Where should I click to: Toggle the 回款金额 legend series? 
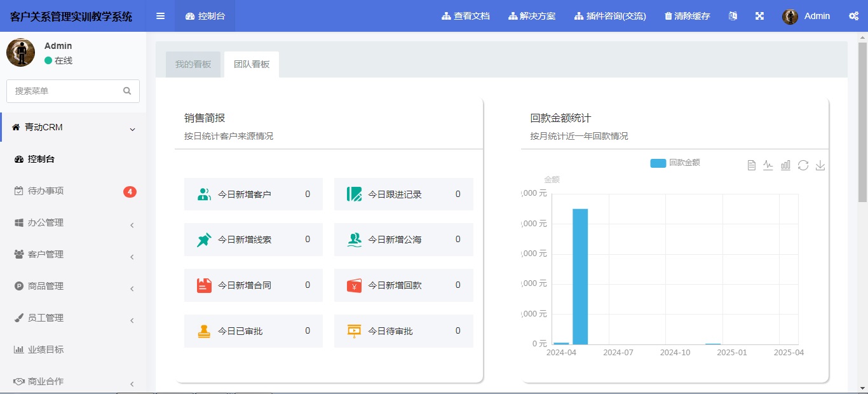click(675, 163)
